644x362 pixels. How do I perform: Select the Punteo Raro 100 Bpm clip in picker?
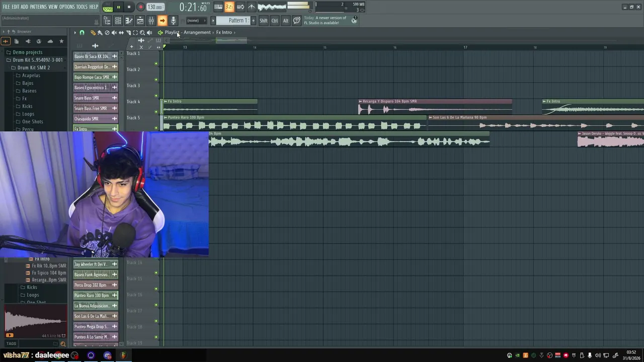tap(96, 296)
